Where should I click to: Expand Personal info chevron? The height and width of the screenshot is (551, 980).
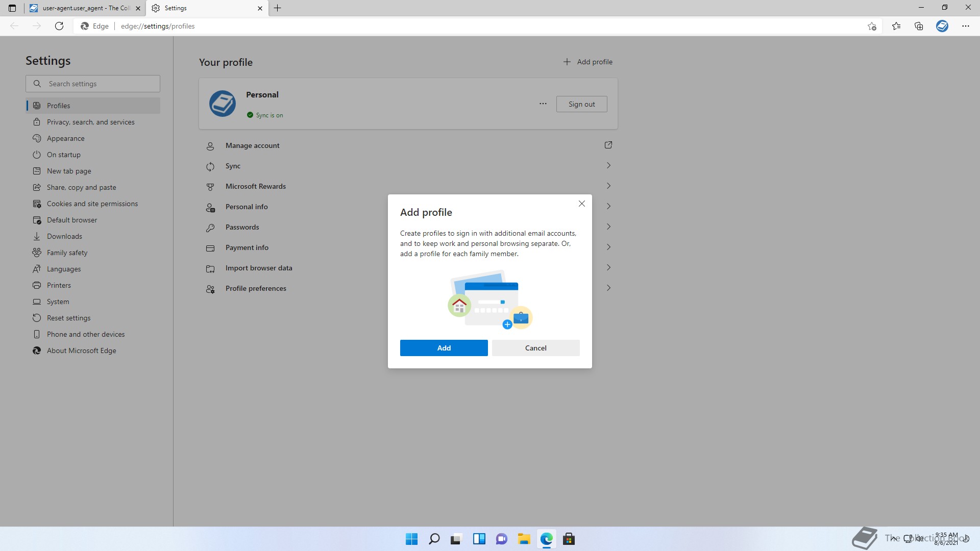pos(608,207)
